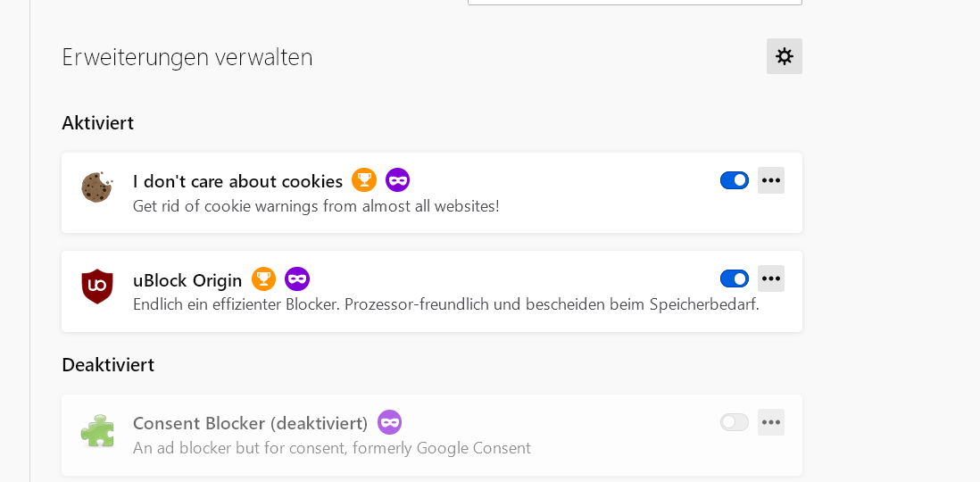Open the extensions tools gear menu
This screenshot has height=482, width=980.
[784, 56]
